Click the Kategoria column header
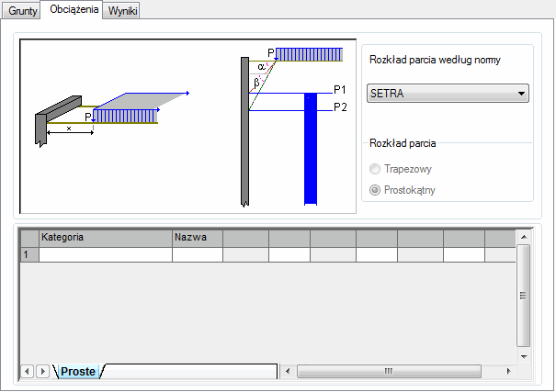 tap(106, 239)
